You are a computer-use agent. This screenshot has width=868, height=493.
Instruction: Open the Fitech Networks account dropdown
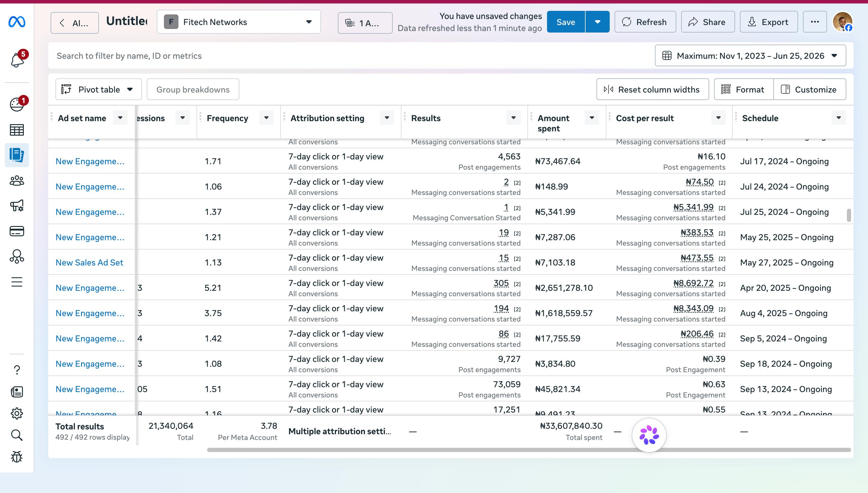coord(239,22)
